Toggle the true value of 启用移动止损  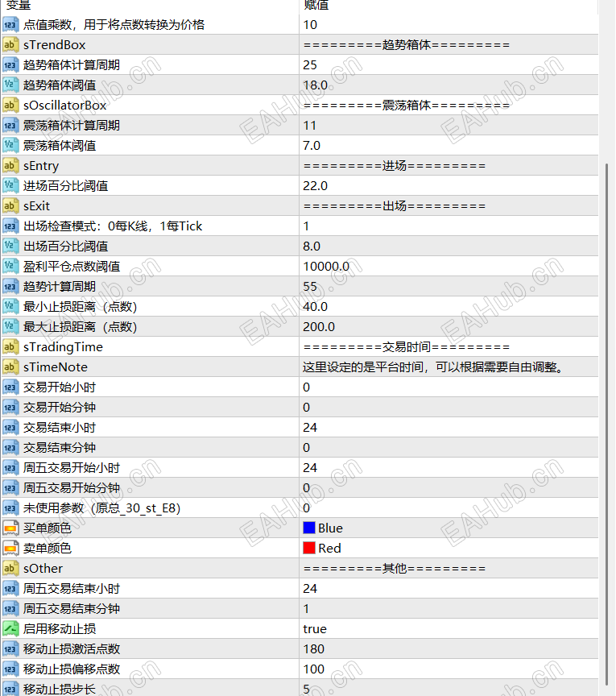click(315, 628)
